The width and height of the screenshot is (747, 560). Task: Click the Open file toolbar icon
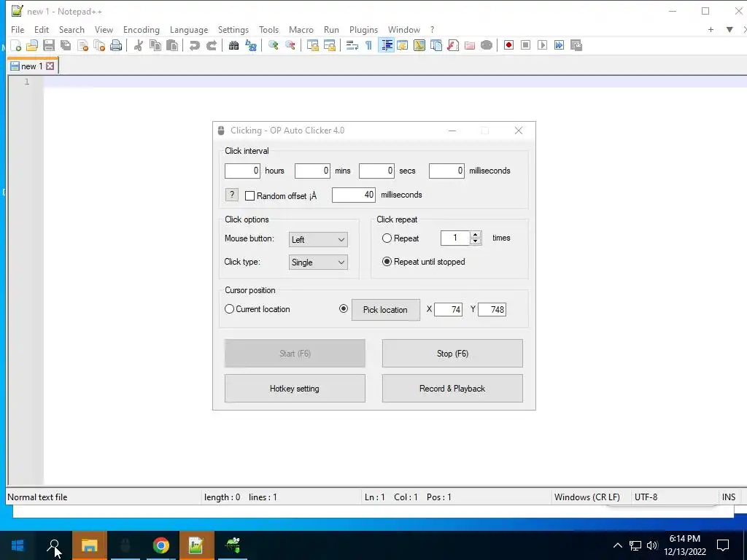click(32, 45)
